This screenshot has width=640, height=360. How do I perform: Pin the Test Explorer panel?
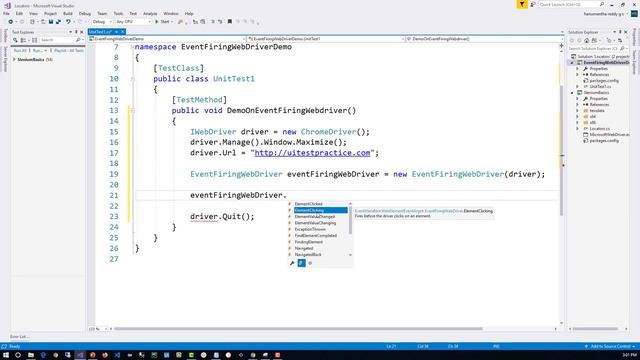click(76, 32)
